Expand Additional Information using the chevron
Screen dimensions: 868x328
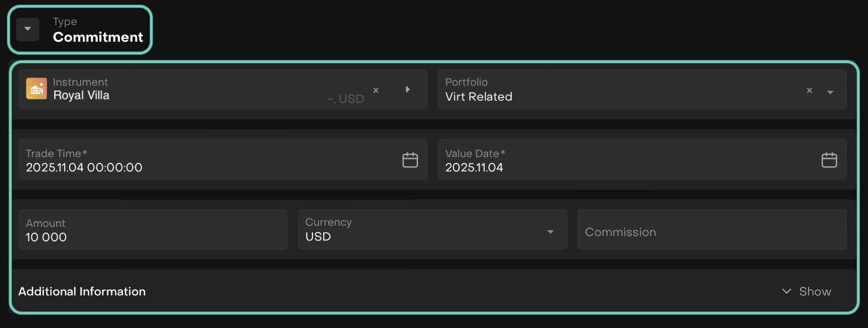tap(786, 291)
